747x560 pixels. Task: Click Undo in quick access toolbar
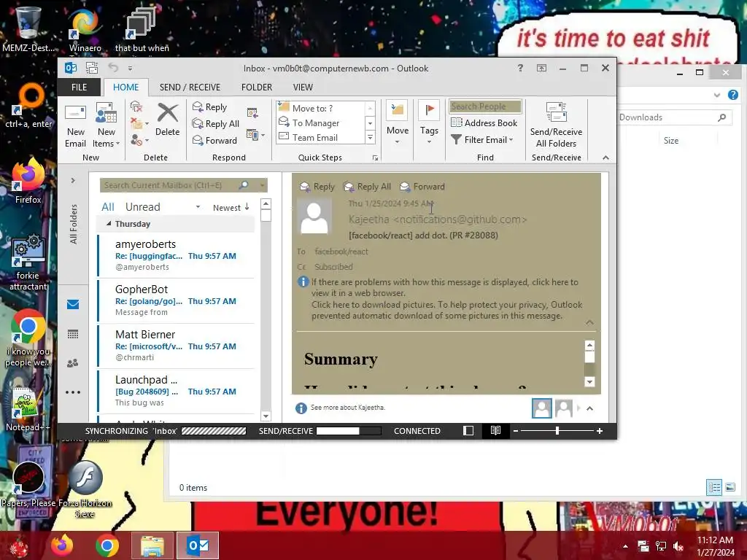click(113, 68)
